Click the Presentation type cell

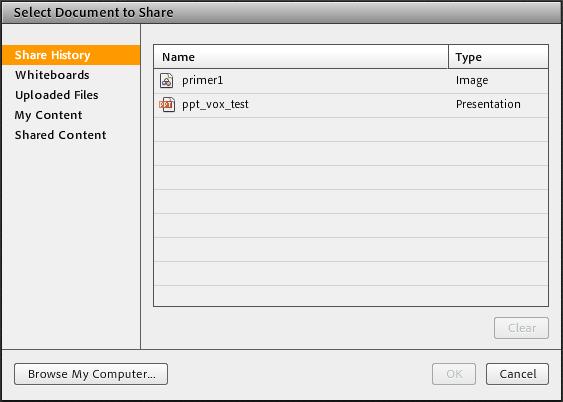(488, 104)
